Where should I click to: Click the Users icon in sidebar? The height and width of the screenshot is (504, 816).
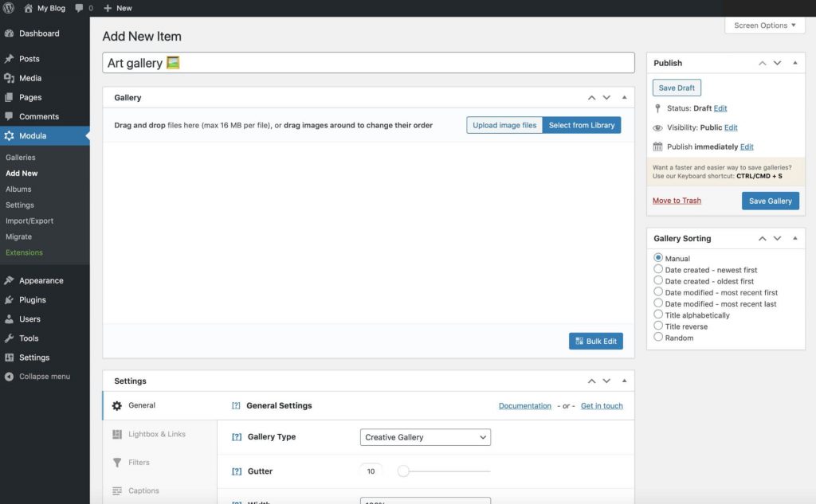coord(9,318)
